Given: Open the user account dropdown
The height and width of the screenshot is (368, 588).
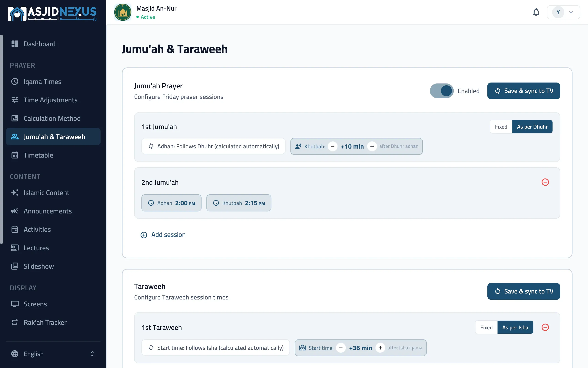Looking at the screenshot, I should click(563, 12).
